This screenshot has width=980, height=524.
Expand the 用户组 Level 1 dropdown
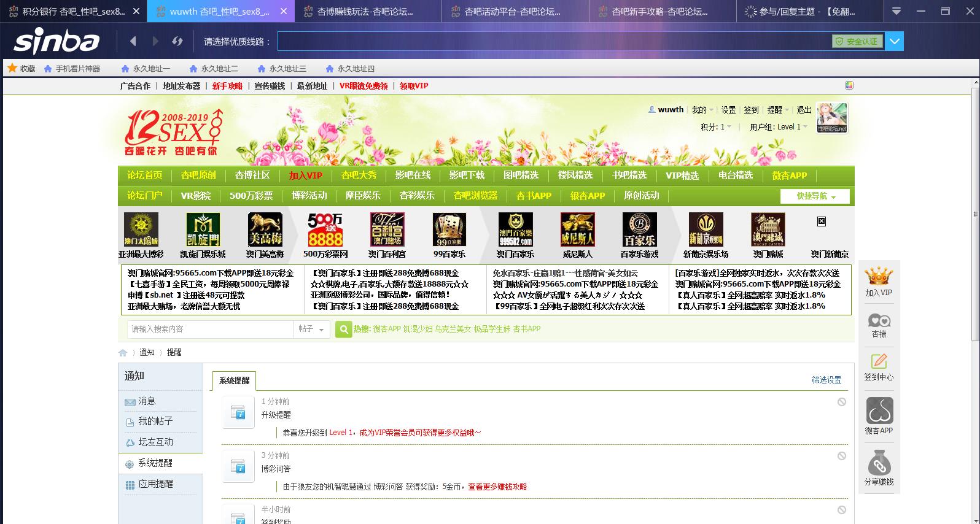pos(779,127)
